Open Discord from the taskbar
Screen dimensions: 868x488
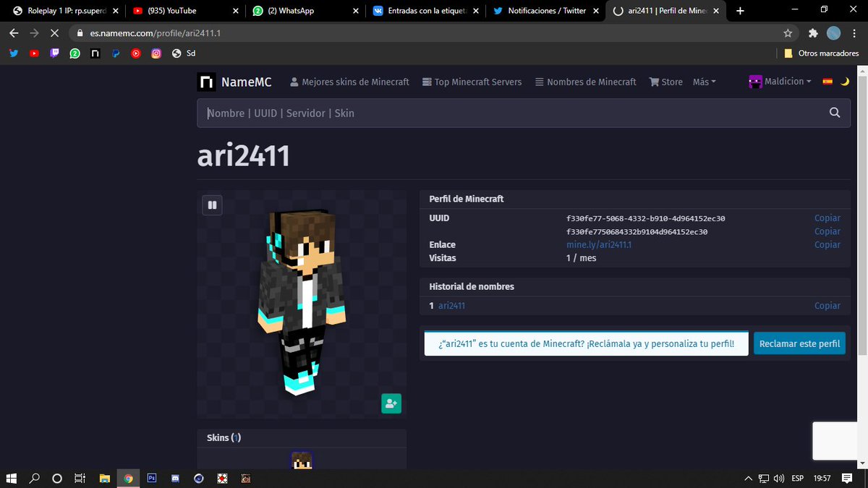coord(175,478)
